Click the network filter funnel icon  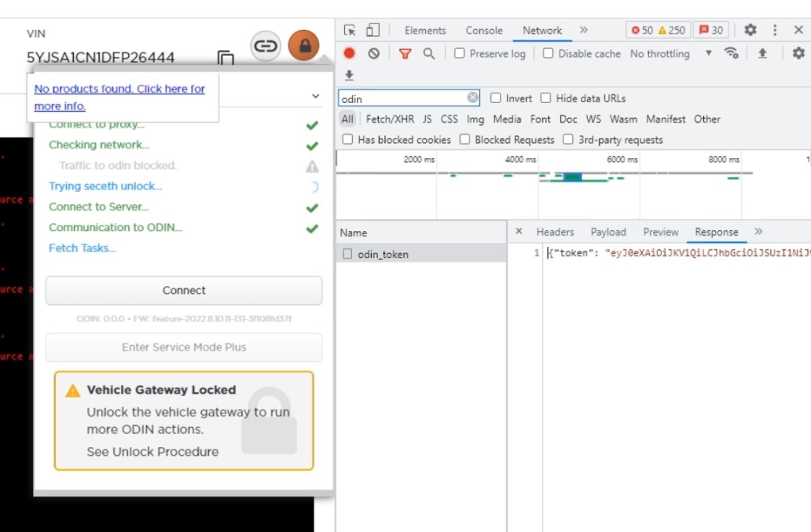coord(405,53)
